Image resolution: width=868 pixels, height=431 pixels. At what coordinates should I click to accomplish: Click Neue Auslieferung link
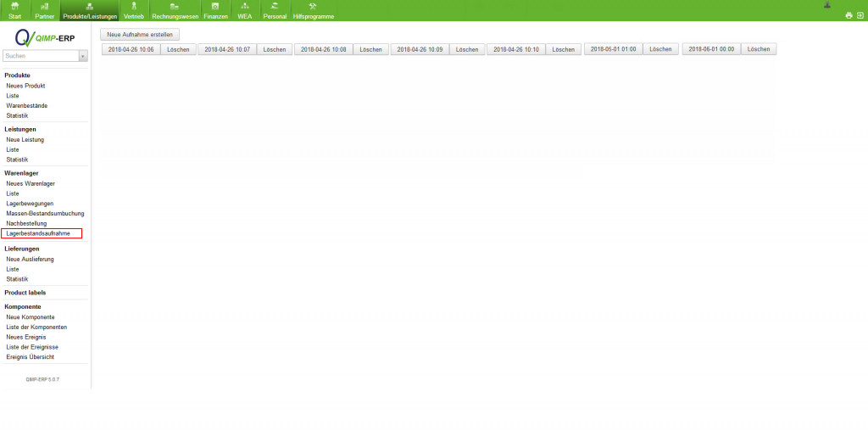(x=30, y=260)
